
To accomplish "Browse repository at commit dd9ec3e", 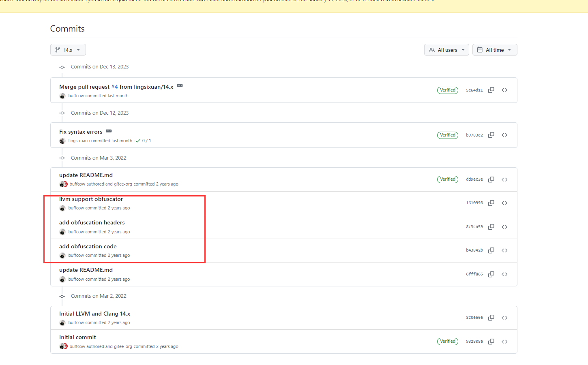I will coord(504,179).
